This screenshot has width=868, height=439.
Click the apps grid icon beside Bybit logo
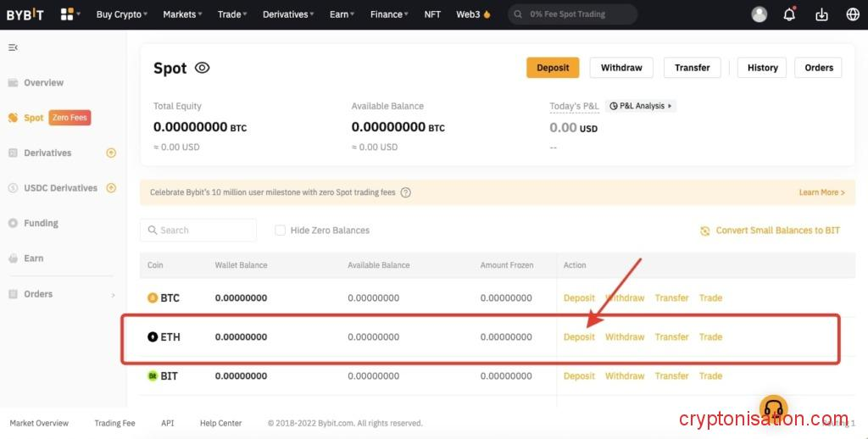click(x=68, y=14)
